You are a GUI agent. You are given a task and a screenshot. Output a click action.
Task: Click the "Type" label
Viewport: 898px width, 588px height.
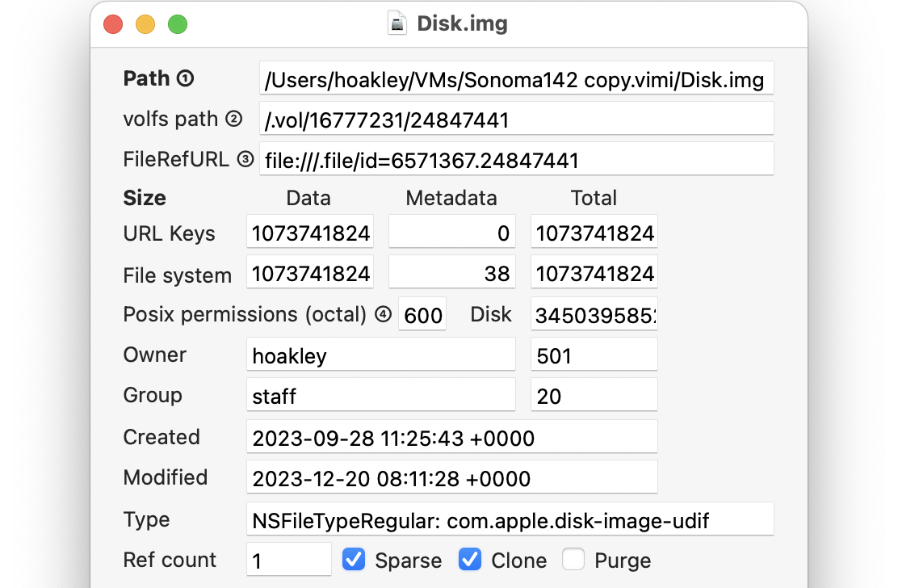tap(147, 519)
